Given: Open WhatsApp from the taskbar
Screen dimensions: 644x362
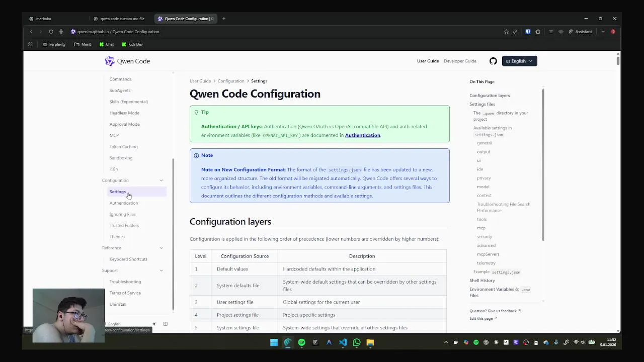Looking at the screenshot, I should point(356,342).
